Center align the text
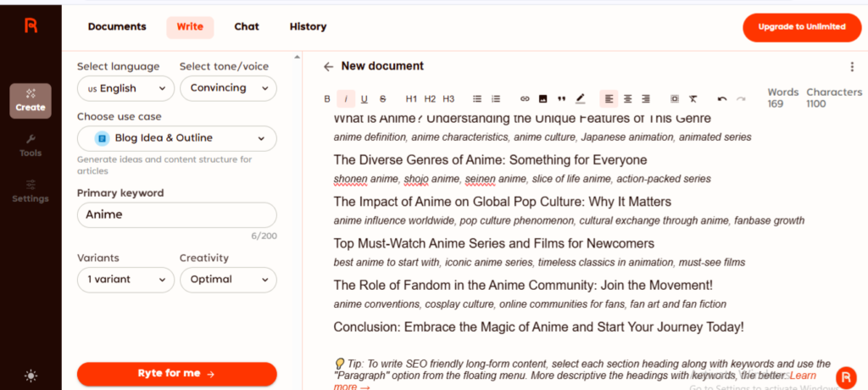Viewport: 868px width, 390px height. [627, 99]
